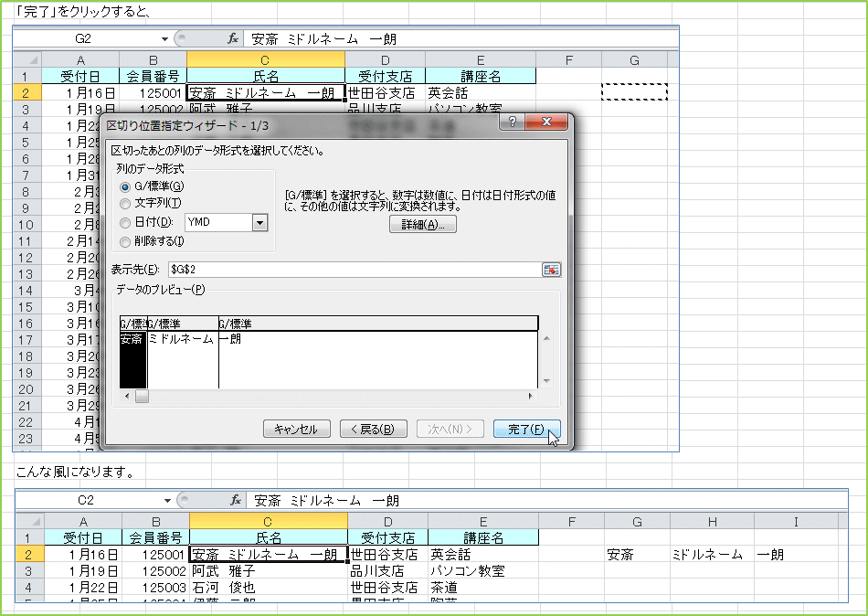Click the 戻る button
This screenshot has width=868, height=616.
(374, 430)
